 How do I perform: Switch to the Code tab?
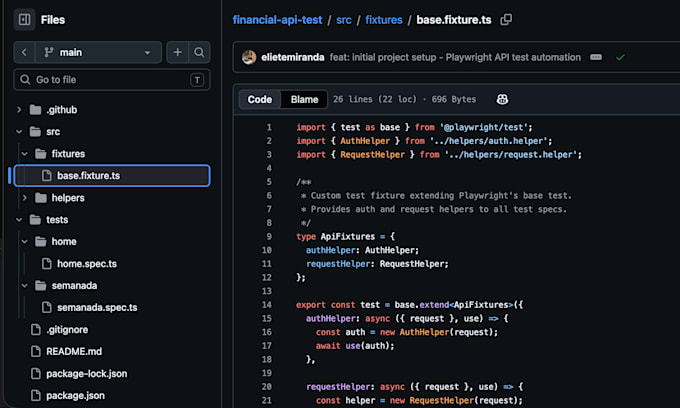coord(260,99)
